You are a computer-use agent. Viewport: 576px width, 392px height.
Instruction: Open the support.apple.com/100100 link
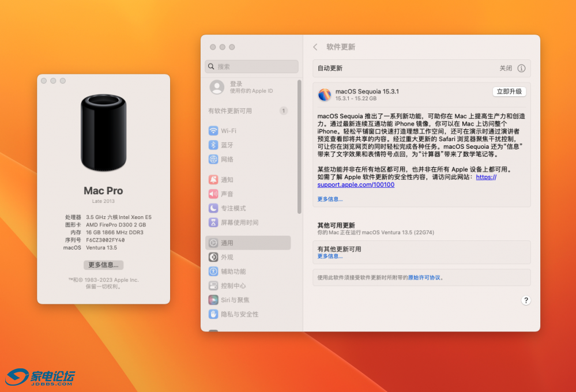click(x=356, y=185)
